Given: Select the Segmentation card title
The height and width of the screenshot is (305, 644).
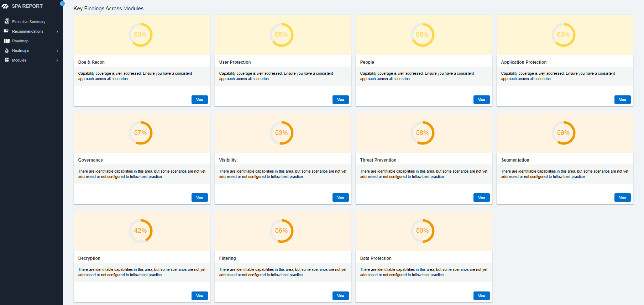Looking at the screenshot, I should click(515, 160).
